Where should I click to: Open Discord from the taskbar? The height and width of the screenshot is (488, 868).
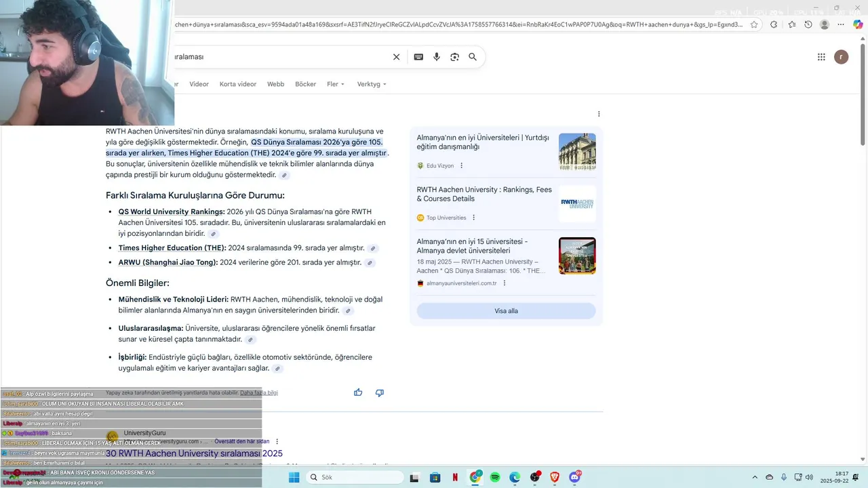pos(575,477)
